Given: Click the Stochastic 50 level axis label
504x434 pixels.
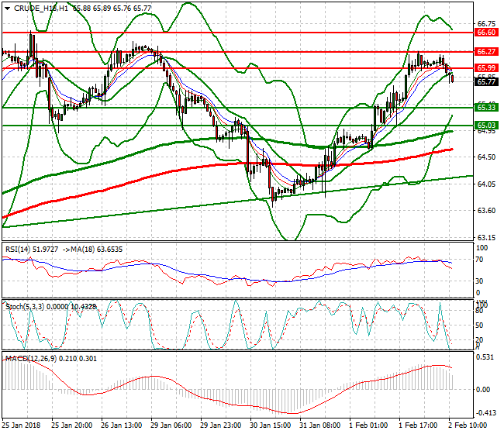Looking at the screenshot, I should [x=479, y=325].
